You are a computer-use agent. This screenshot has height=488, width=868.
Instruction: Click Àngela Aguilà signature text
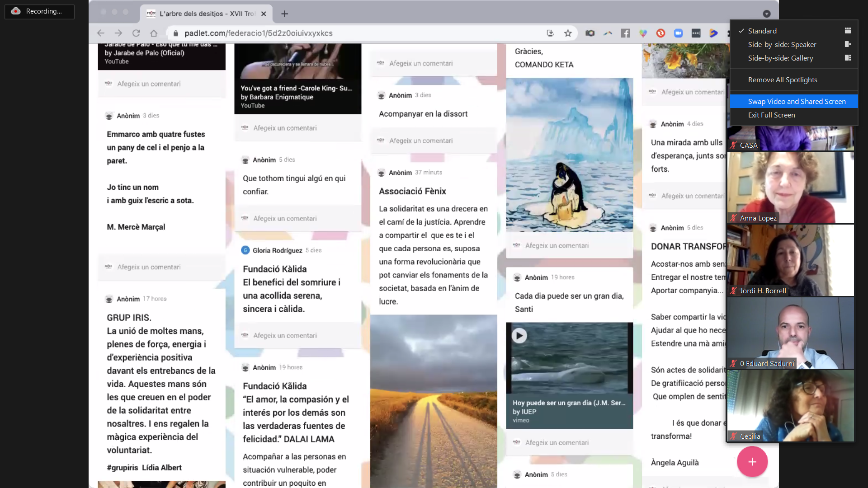[675, 462]
